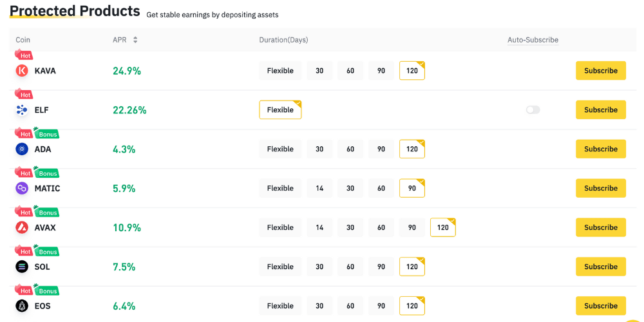Pick 60-day duration for SOL

(x=350, y=267)
